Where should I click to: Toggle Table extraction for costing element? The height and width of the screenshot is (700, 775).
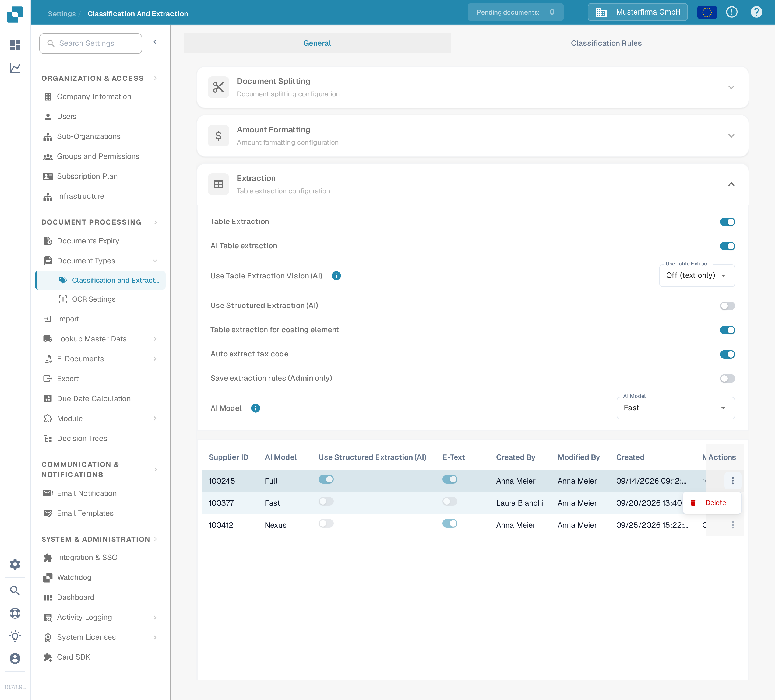(x=727, y=330)
